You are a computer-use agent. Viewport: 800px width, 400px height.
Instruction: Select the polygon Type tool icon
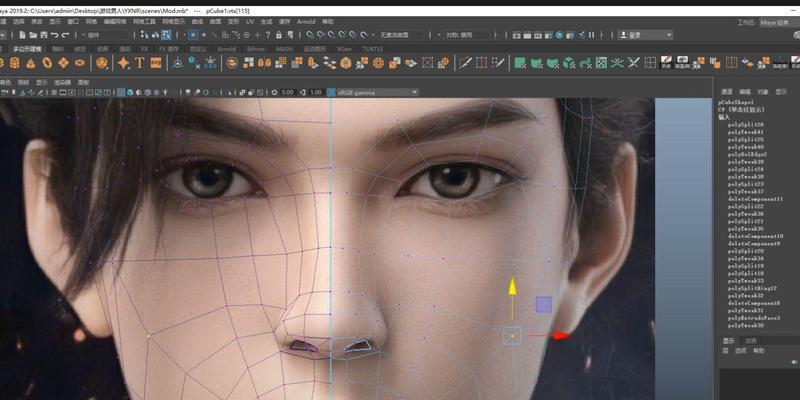click(x=140, y=63)
